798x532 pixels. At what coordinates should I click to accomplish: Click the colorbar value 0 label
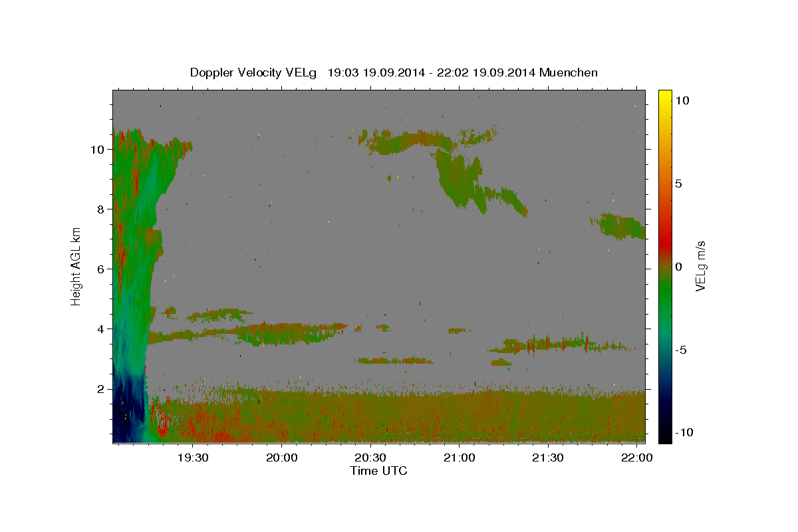[x=678, y=267]
